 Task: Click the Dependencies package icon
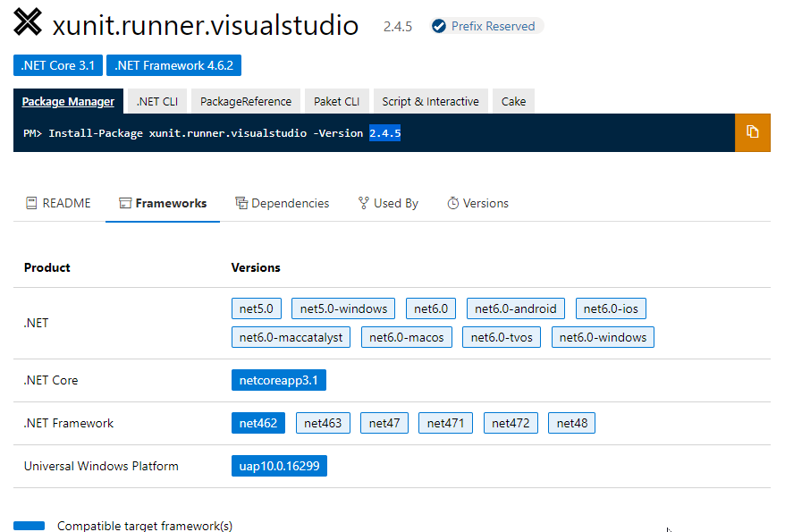(x=241, y=203)
